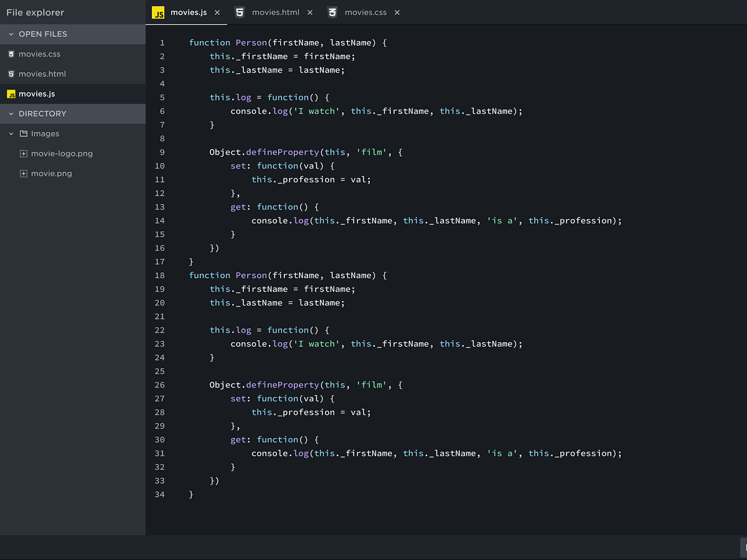Close the movies.js tab

point(217,12)
